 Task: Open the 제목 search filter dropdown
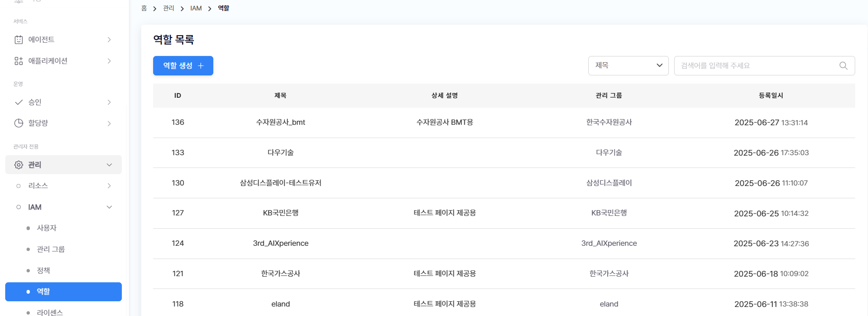628,65
